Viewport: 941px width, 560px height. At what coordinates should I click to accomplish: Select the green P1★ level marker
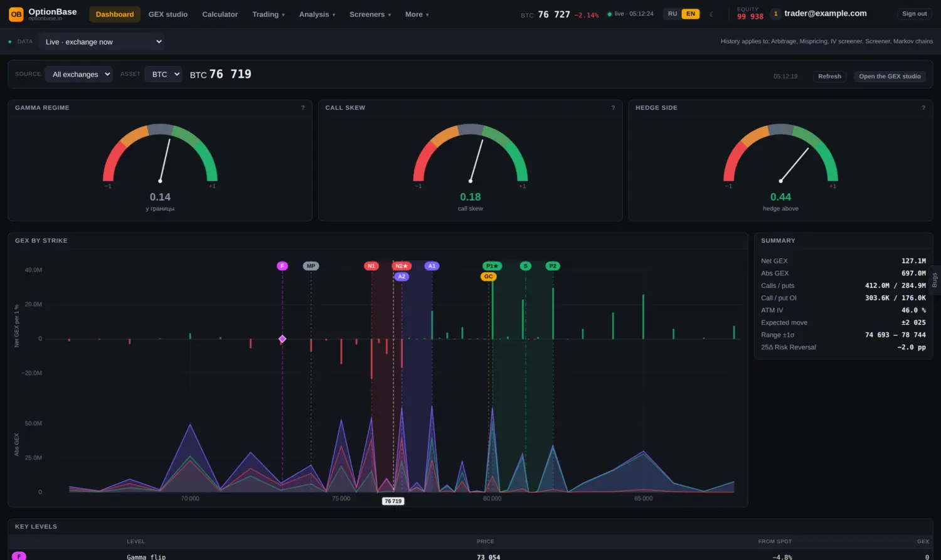pos(492,266)
